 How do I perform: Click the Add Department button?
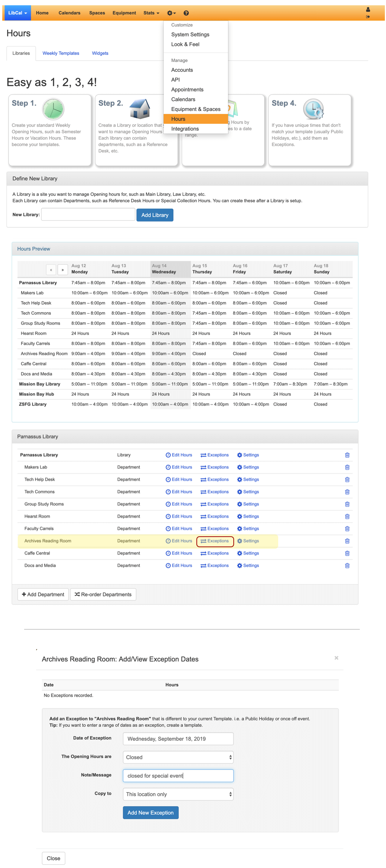click(43, 594)
